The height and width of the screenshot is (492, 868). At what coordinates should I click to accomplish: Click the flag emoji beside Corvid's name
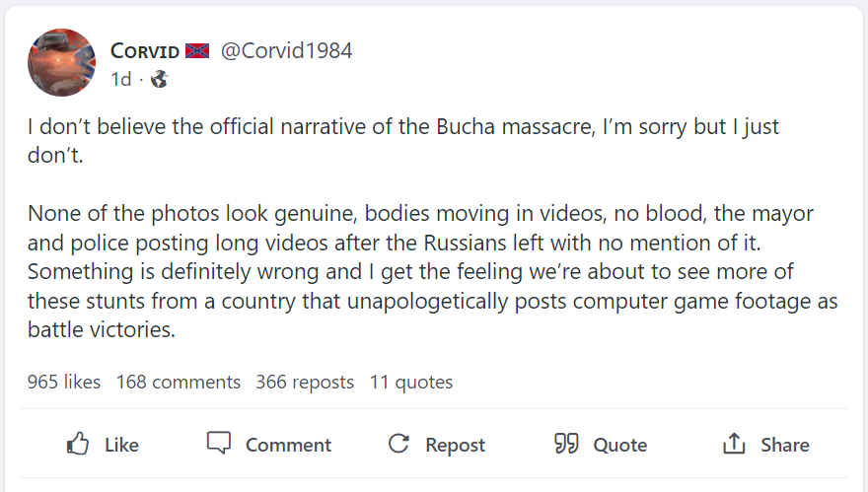(198, 51)
